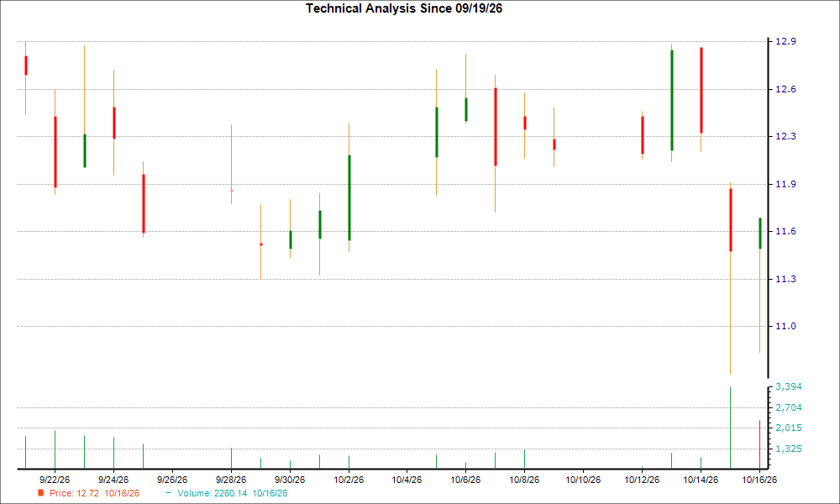Click the 1,325 volume axis label
The height and width of the screenshot is (504, 840).
coord(789,449)
